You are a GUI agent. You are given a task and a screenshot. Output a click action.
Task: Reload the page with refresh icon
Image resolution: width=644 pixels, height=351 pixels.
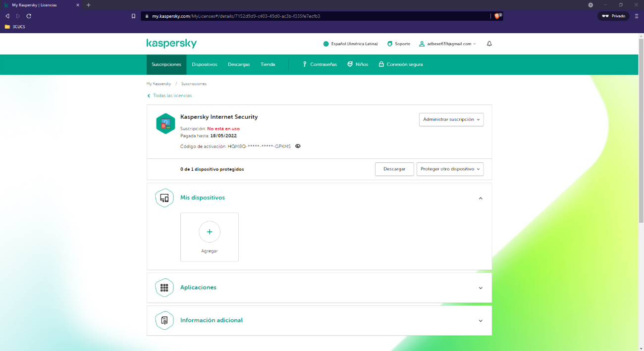pyautogui.click(x=29, y=16)
